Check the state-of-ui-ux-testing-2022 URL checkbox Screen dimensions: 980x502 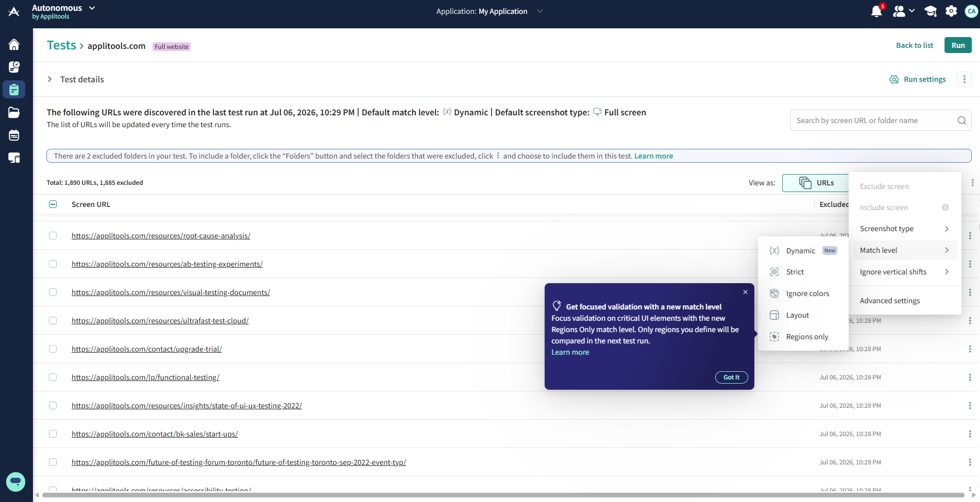point(53,406)
